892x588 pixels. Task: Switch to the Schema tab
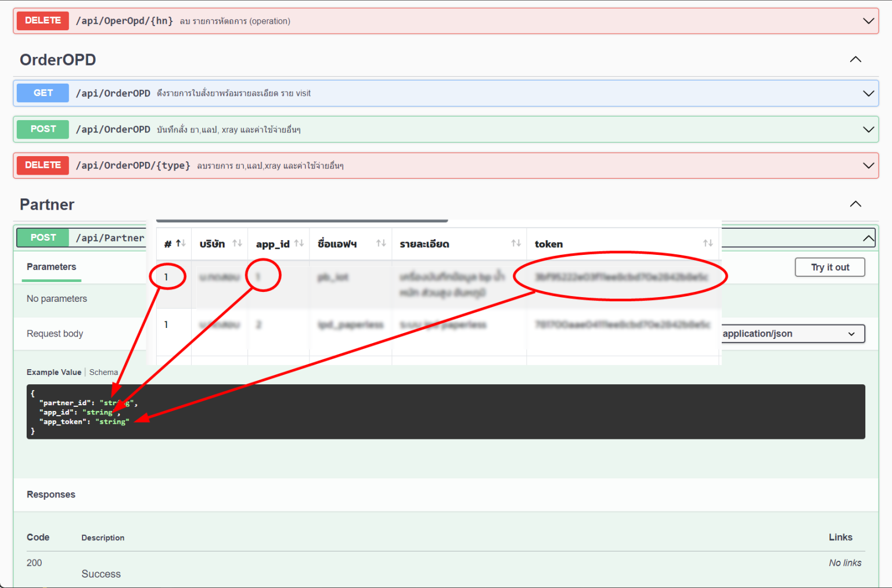click(x=103, y=371)
